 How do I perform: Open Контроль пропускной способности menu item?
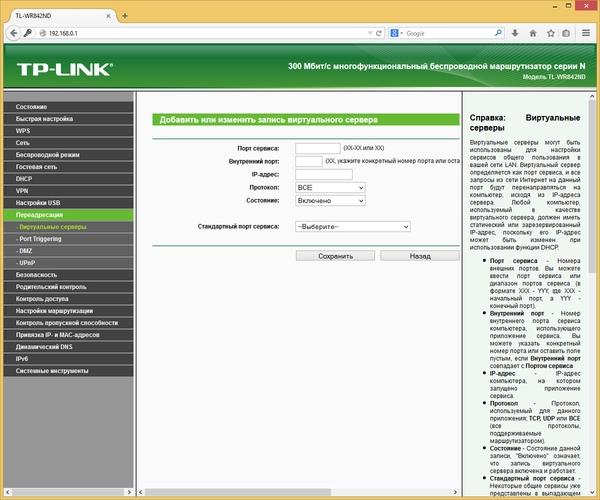click(69, 323)
